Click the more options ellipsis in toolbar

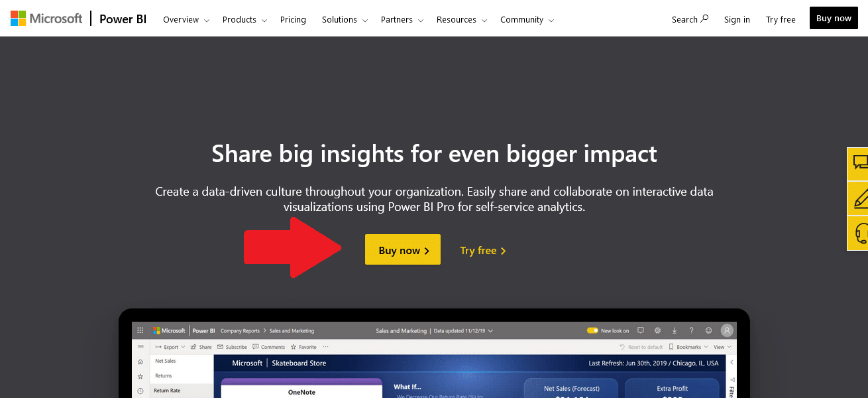click(325, 347)
